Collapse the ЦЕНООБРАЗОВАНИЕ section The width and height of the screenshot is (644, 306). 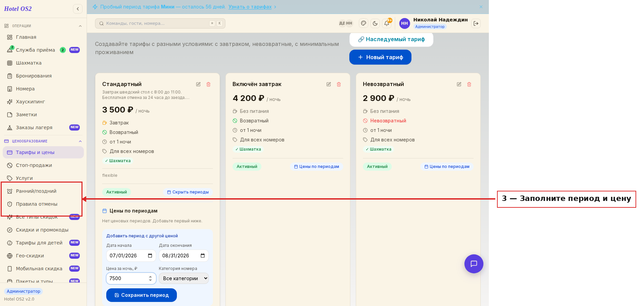tap(80, 141)
